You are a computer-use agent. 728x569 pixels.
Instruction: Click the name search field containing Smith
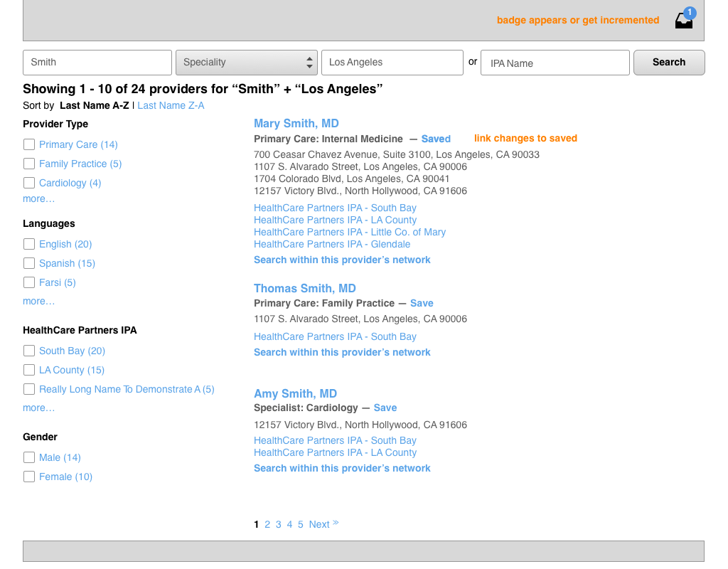click(97, 63)
